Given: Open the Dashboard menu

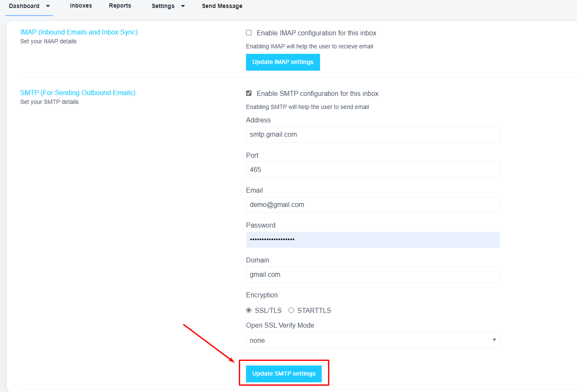Looking at the screenshot, I should pos(24,6).
